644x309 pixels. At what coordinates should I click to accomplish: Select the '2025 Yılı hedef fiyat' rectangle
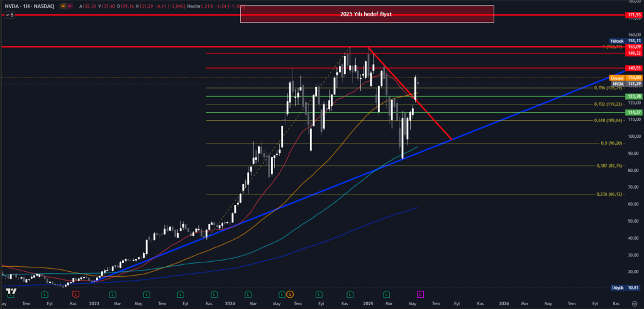coord(367,14)
